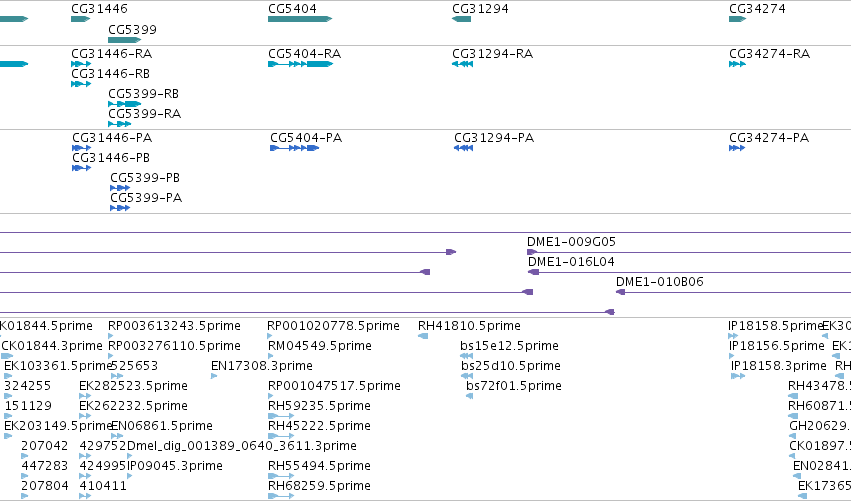Select transcript CG5399-RA
The width and height of the screenshot is (851, 501).
click(144, 114)
